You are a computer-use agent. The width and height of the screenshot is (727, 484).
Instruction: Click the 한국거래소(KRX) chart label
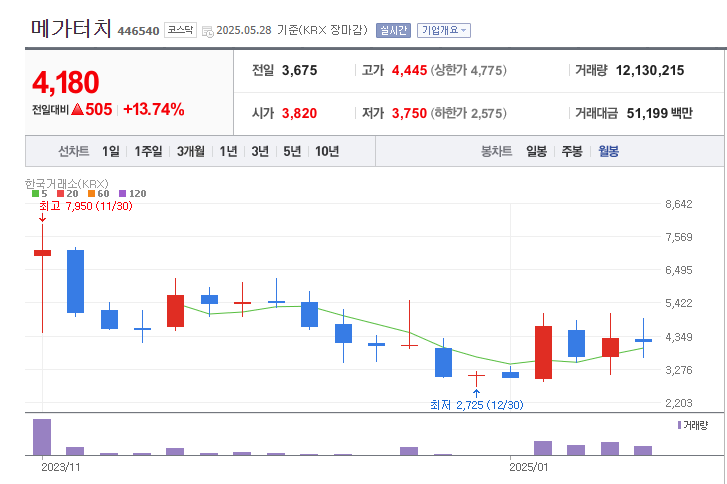tap(66, 184)
